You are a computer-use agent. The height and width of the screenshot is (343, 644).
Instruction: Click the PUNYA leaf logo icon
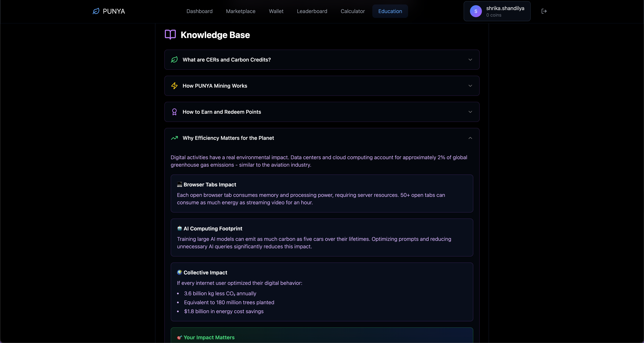click(x=96, y=11)
